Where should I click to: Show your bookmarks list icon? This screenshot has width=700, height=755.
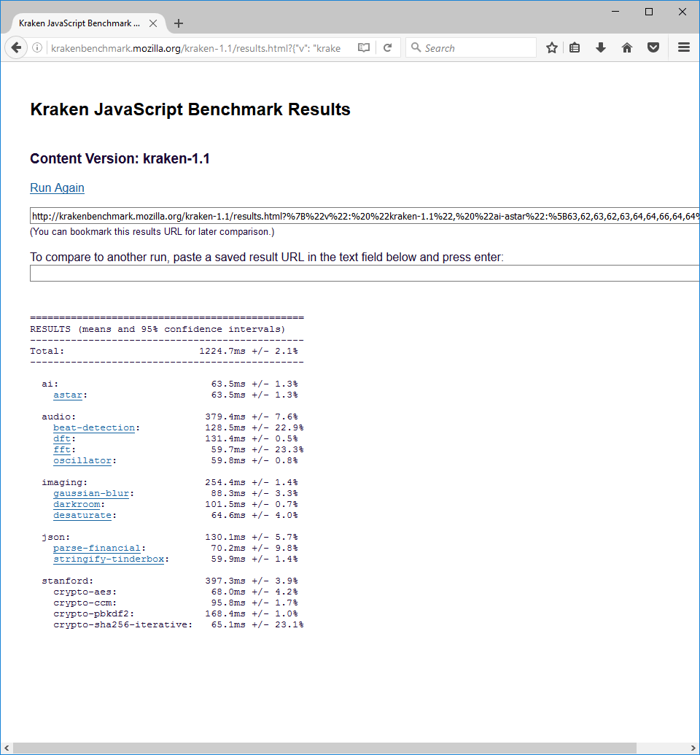575,47
